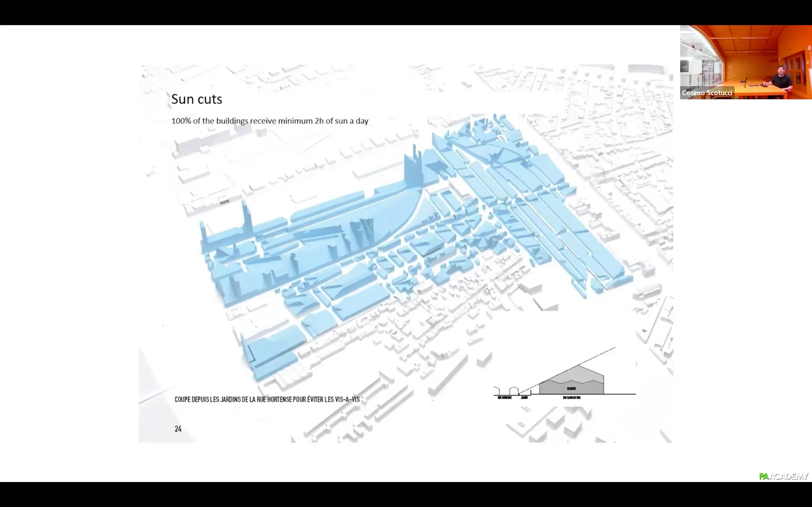Click the ground line label under gray building
Viewport: 812px width, 507px height.
tap(571, 398)
